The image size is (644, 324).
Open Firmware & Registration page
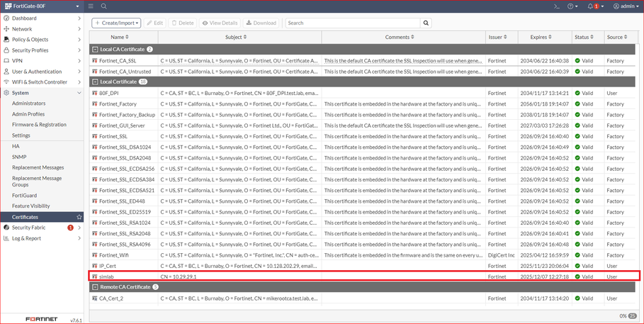[39, 125]
